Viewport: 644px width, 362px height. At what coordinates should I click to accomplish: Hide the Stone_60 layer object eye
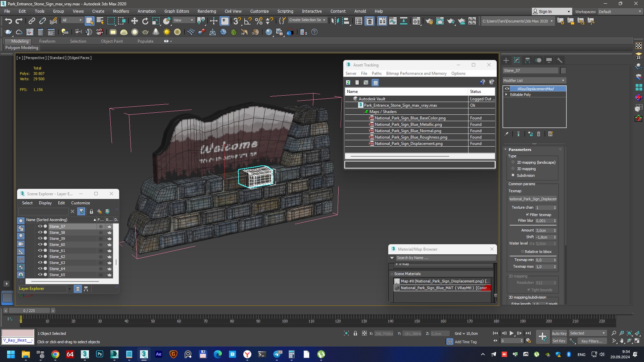[40, 245]
